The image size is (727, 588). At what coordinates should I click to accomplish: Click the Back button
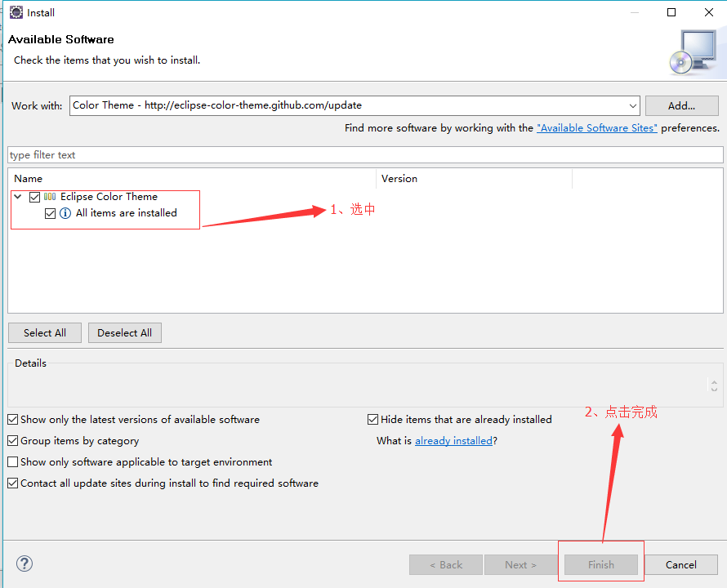(446, 565)
